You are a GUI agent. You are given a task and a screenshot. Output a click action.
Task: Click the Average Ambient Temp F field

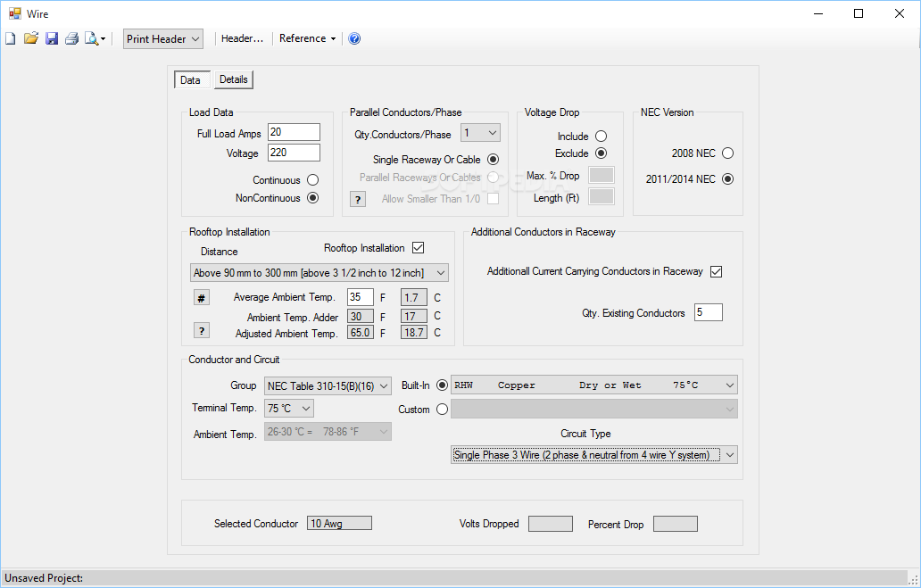point(360,297)
